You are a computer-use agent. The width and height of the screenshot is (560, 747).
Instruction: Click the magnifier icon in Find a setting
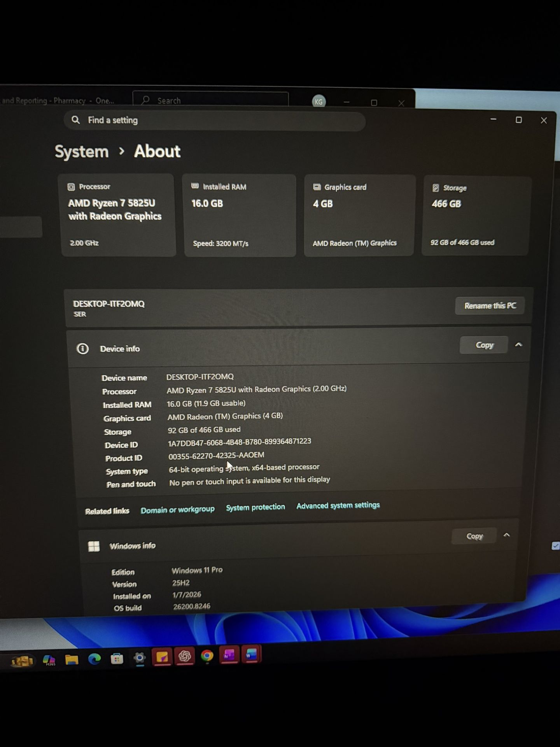75,120
